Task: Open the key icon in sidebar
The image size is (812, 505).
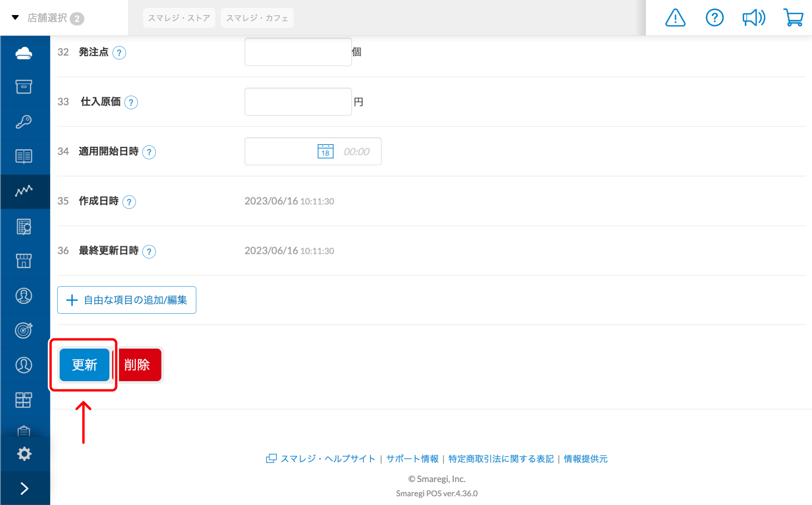Action: [x=24, y=122]
